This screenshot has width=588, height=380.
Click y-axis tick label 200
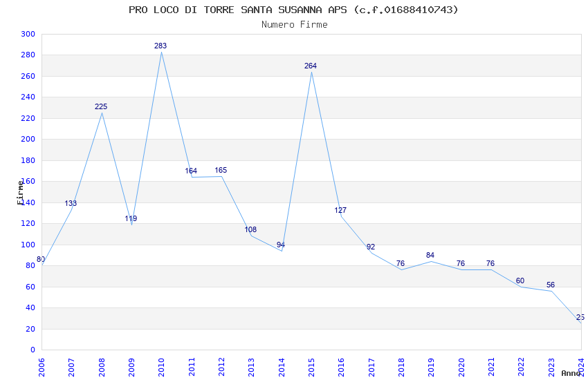click(28, 139)
